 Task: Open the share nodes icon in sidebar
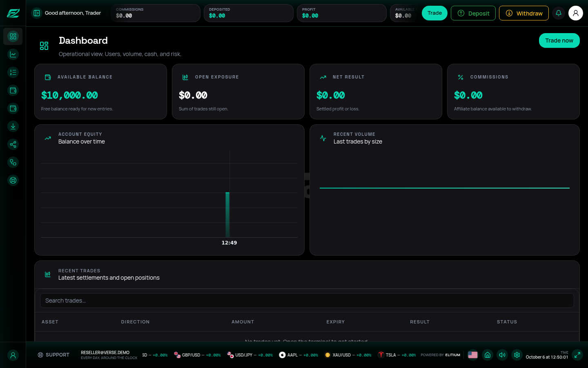coord(13,144)
